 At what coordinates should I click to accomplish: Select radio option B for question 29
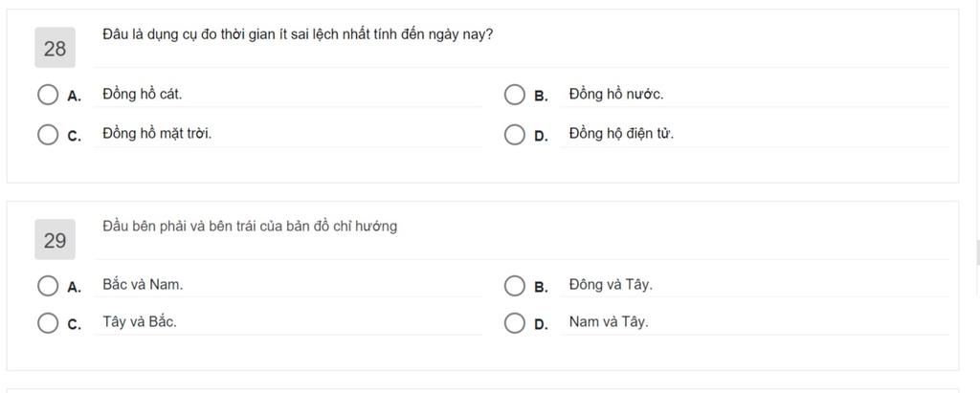click(x=514, y=286)
